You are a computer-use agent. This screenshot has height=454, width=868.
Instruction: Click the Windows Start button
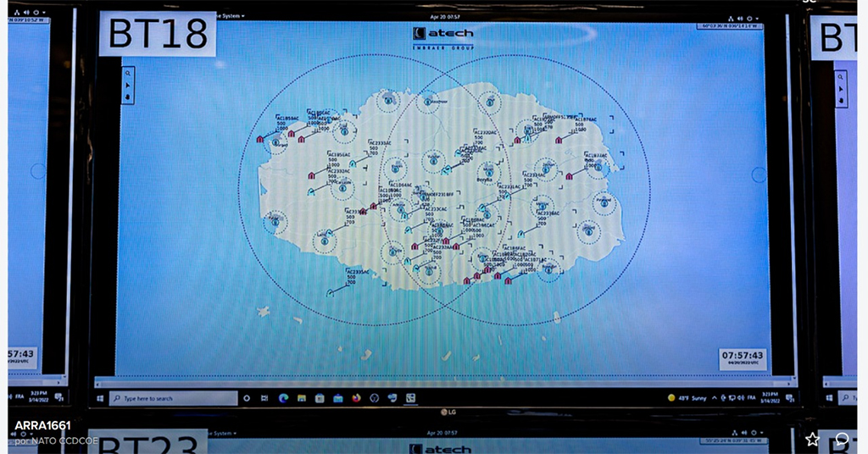pos(100,398)
